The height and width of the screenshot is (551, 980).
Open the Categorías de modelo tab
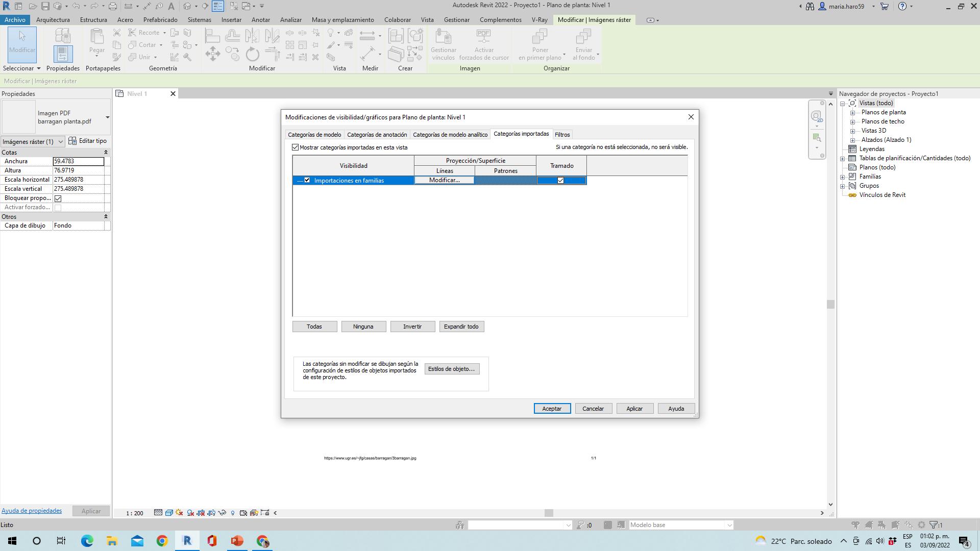tap(314, 135)
